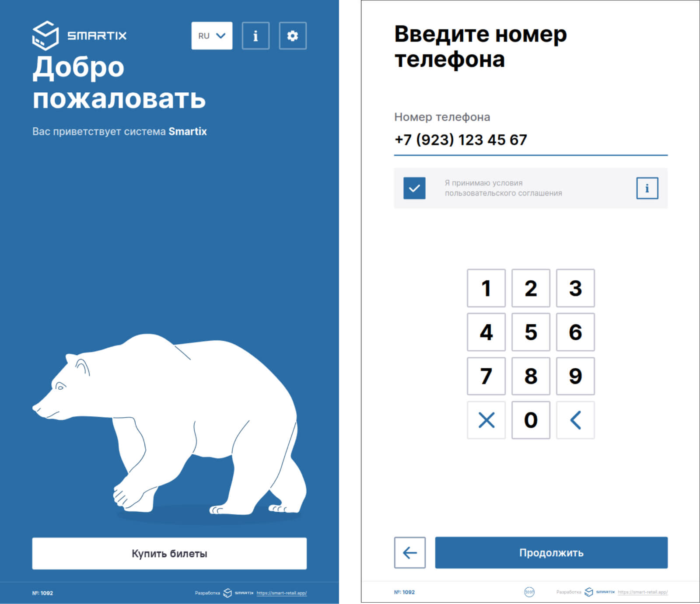
Task: Expand the RU language dropdown
Action: click(x=212, y=36)
